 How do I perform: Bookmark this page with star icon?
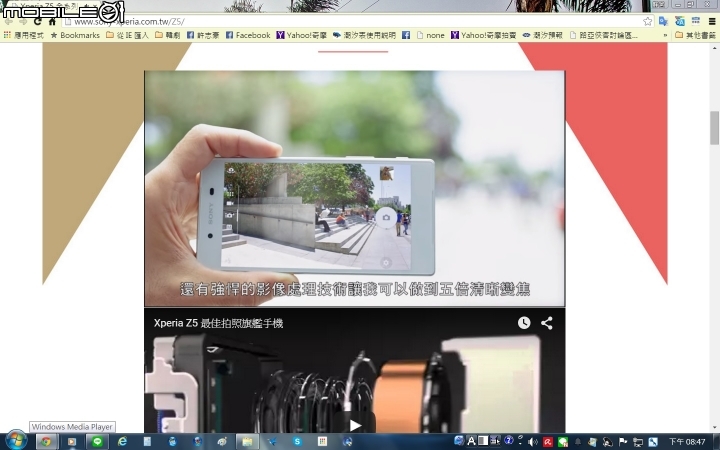[647, 21]
